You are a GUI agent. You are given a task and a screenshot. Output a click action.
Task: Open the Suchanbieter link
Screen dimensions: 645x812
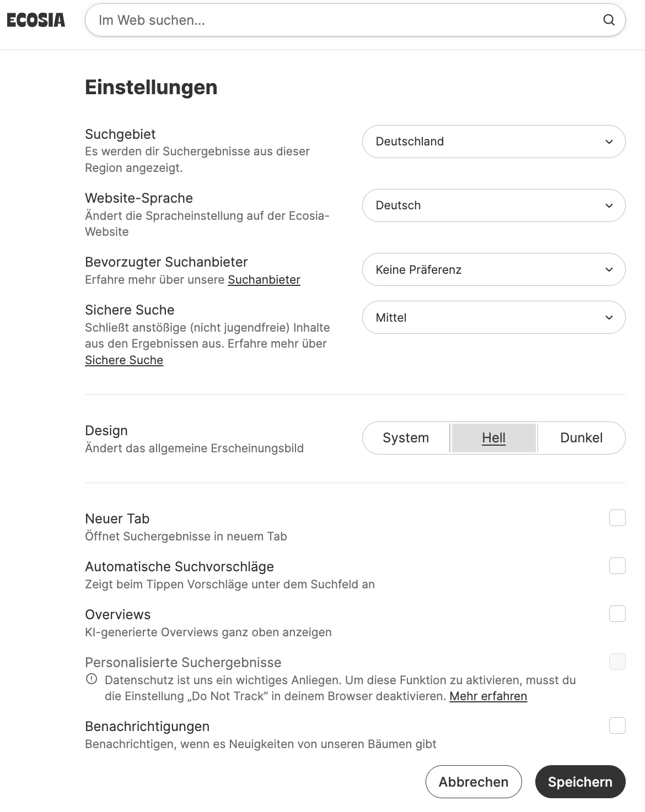pyautogui.click(x=264, y=280)
